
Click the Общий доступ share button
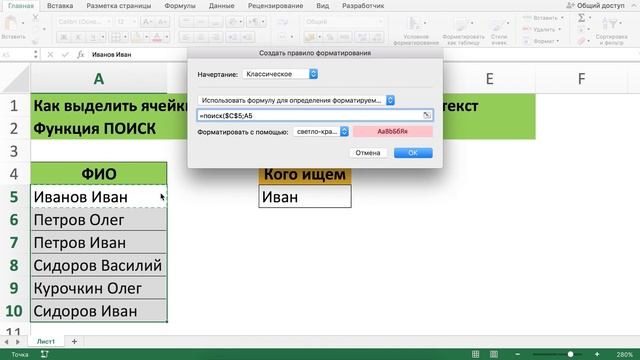pyautogui.click(x=596, y=5)
